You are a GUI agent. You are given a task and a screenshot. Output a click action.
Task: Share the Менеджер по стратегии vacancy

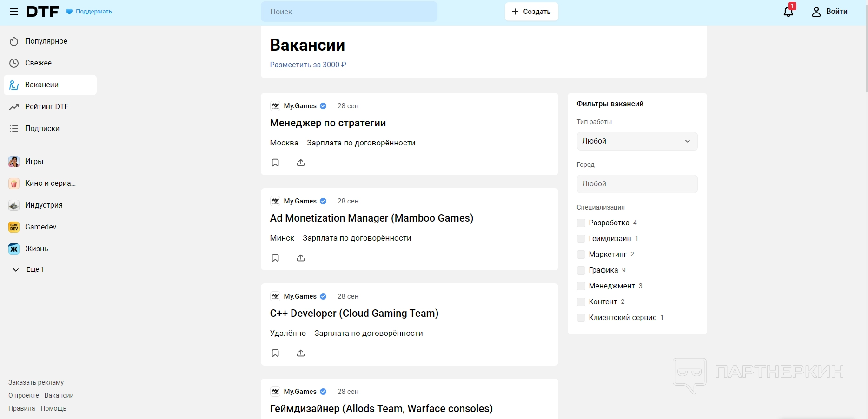(301, 163)
